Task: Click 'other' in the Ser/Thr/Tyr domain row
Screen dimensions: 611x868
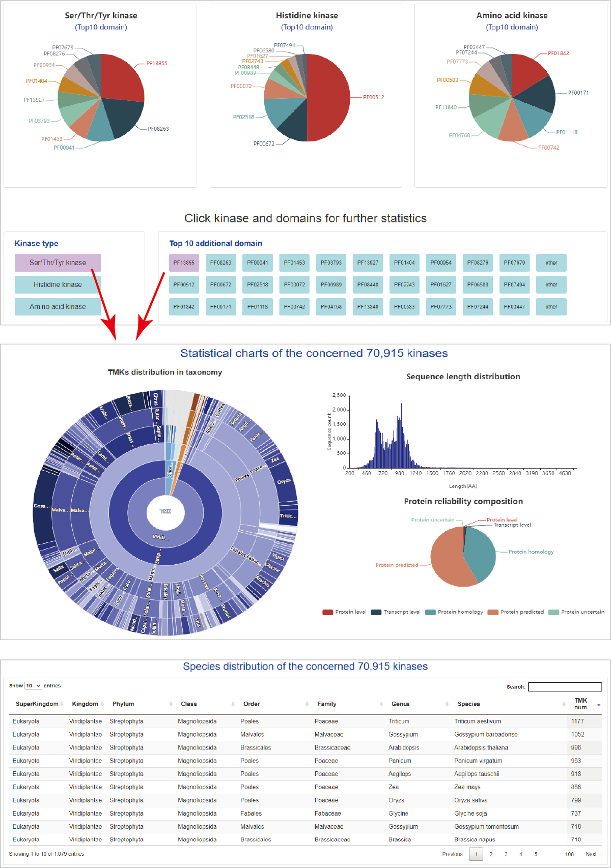Action: 551,263
